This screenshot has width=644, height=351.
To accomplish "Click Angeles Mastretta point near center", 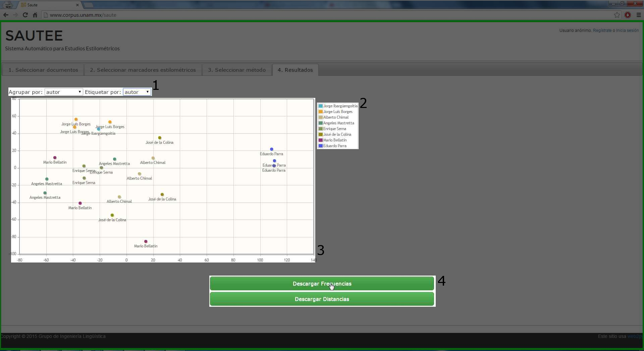I will pos(114,159).
